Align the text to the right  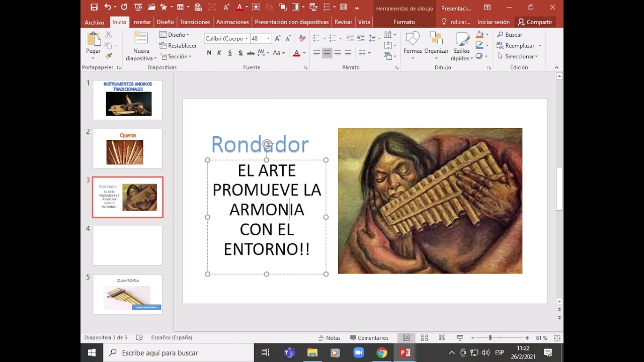[x=337, y=53]
